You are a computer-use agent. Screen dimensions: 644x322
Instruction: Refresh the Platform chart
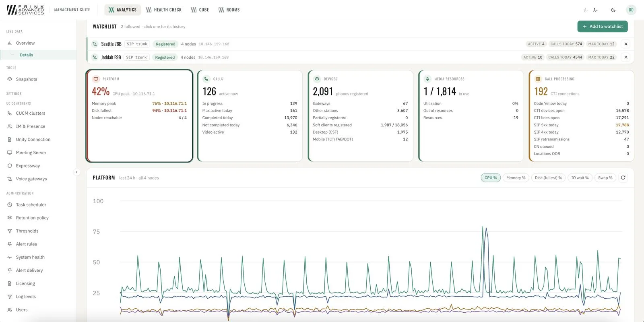click(623, 178)
